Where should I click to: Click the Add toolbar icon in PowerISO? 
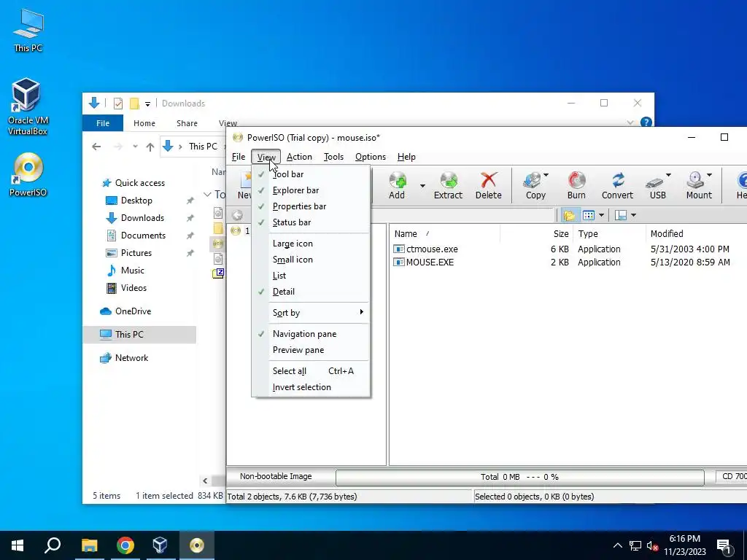(x=397, y=186)
